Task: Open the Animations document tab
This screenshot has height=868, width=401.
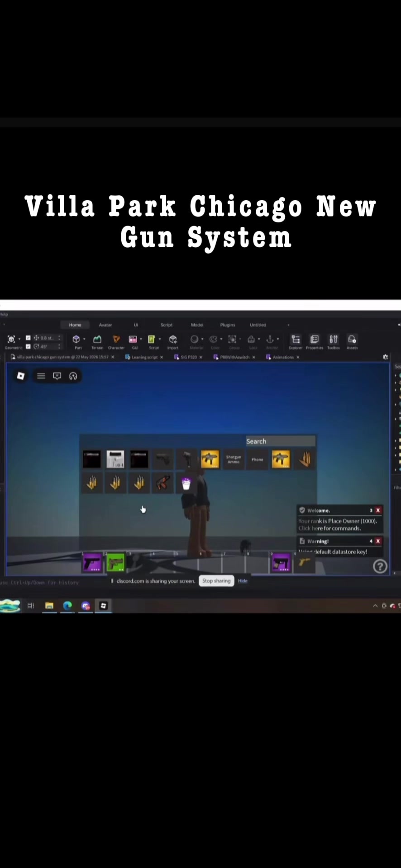Action: [x=283, y=357]
